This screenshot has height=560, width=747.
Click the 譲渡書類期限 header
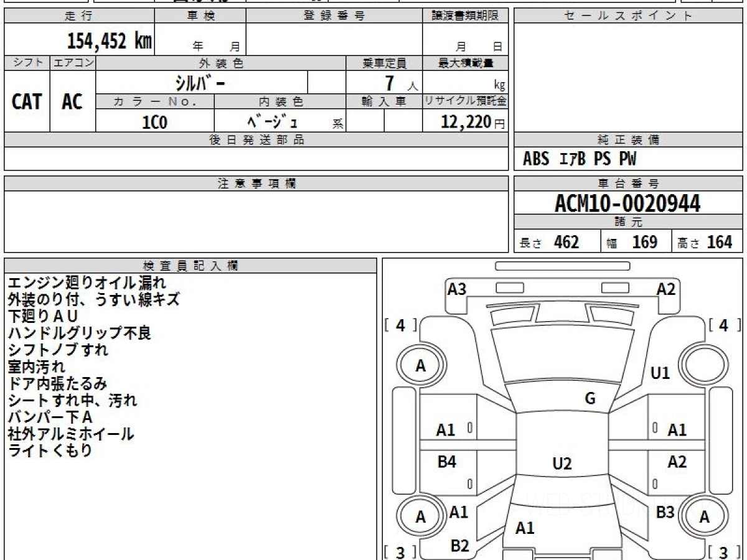pos(466,16)
